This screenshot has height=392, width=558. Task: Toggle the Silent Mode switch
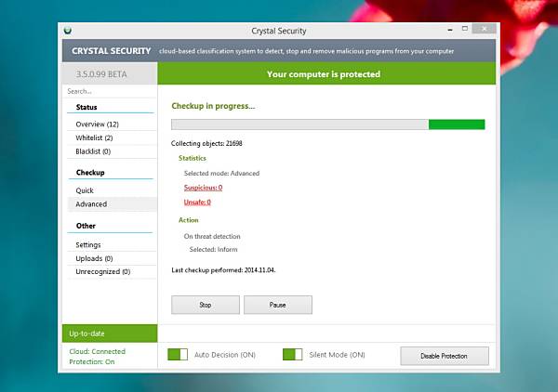(x=293, y=354)
